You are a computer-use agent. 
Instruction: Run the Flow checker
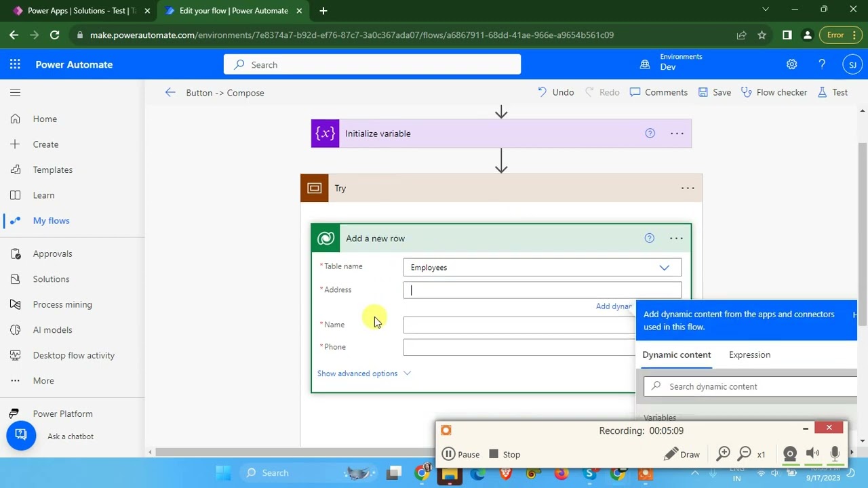774,92
